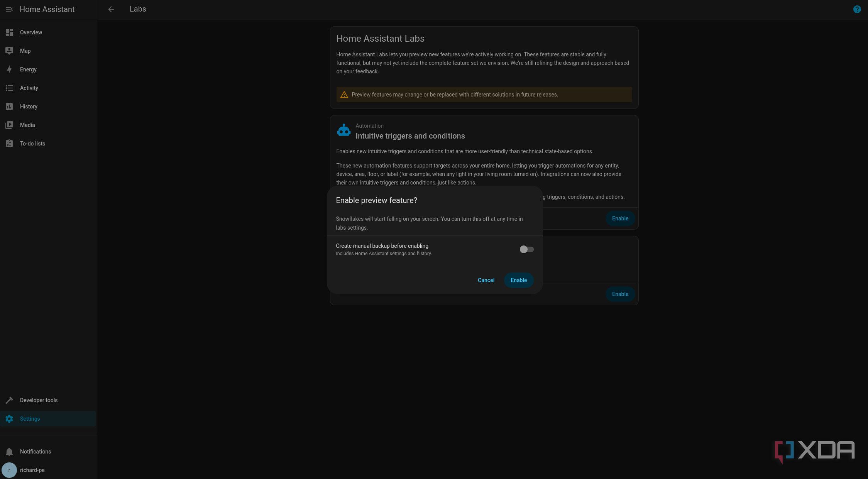868x479 pixels.
Task: Open the richard-pe profile entry
Action: (48, 470)
